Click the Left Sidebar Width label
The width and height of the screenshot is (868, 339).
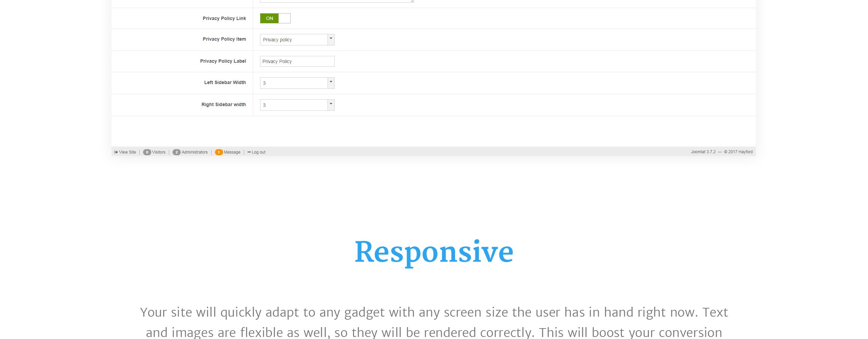tap(225, 82)
